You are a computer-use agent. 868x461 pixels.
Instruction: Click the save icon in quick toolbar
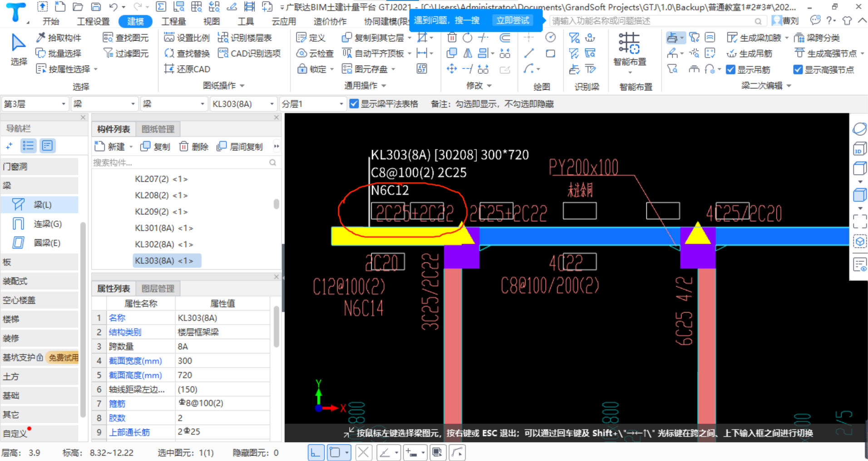coord(96,7)
